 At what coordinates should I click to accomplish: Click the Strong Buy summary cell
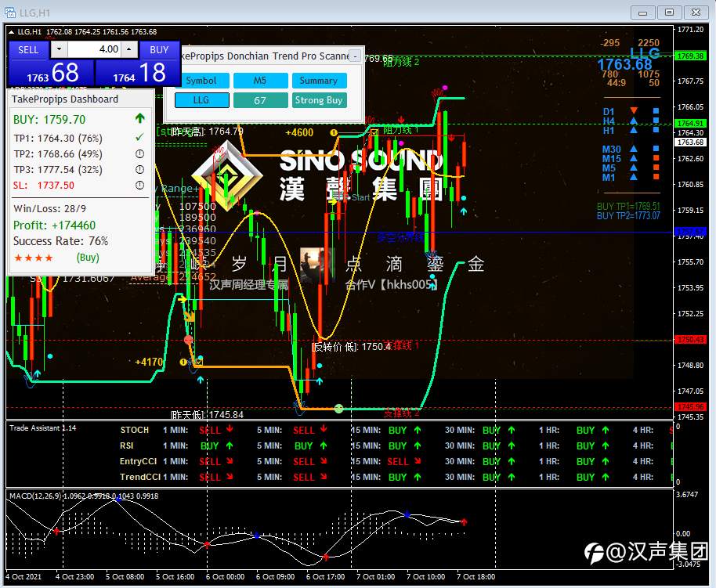click(319, 100)
